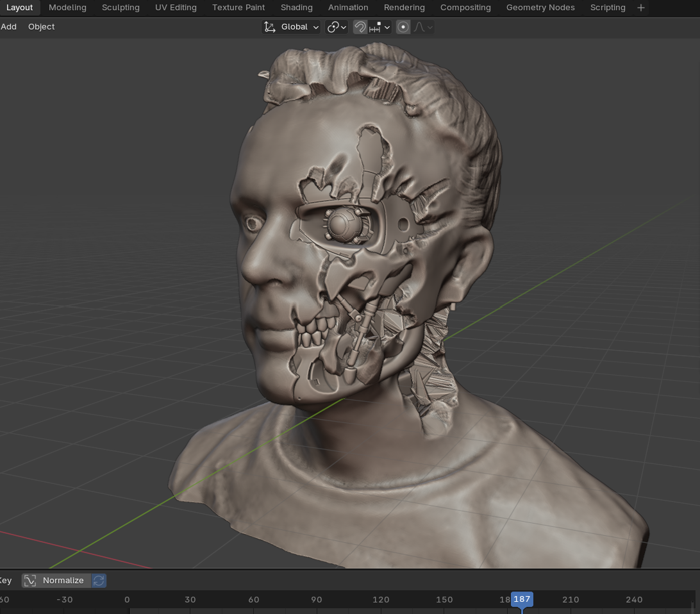This screenshot has height=614, width=700.
Task: Open the proportional editing falloff curve
Action: 423,27
